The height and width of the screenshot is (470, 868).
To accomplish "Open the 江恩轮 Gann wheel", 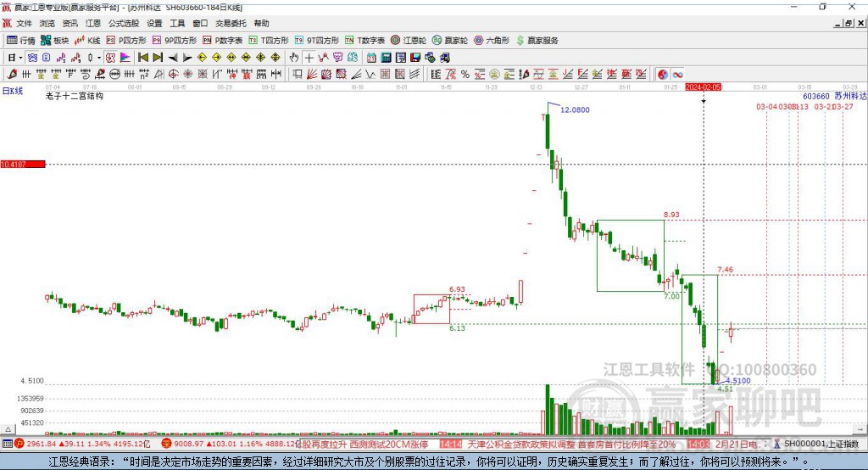I will coord(409,41).
